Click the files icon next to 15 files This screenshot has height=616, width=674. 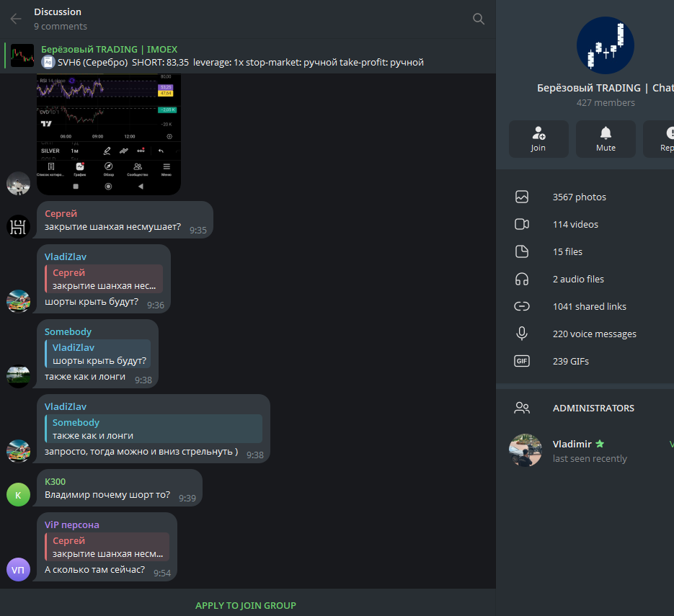(x=522, y=251)
